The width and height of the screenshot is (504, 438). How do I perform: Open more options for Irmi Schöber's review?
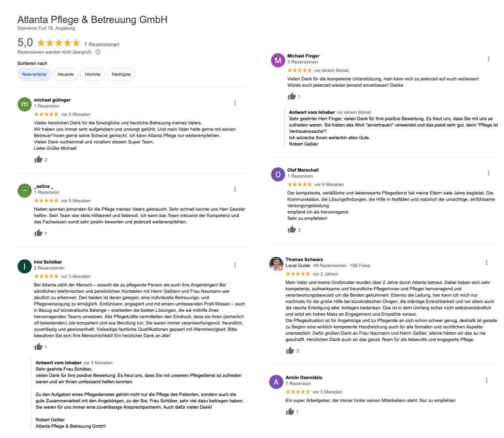235,265
